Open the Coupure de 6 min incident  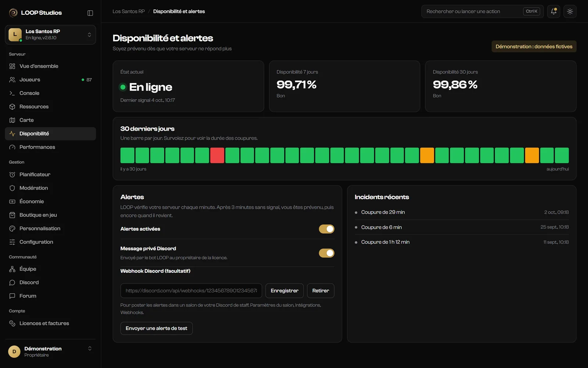(462, 227)
